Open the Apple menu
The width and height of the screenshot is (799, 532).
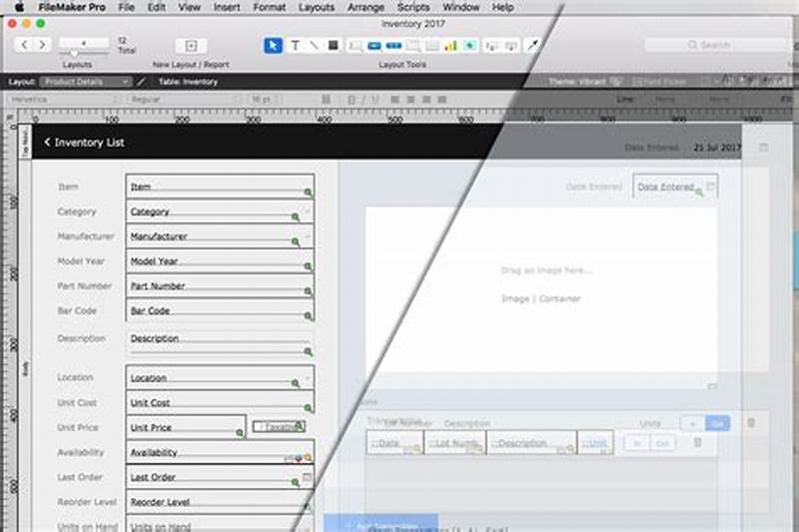pos(19,7)
